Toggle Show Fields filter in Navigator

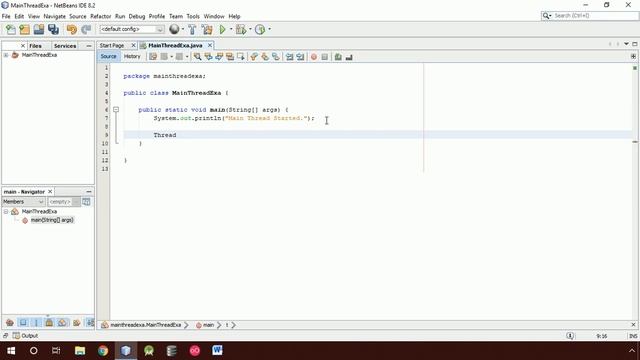23,322
